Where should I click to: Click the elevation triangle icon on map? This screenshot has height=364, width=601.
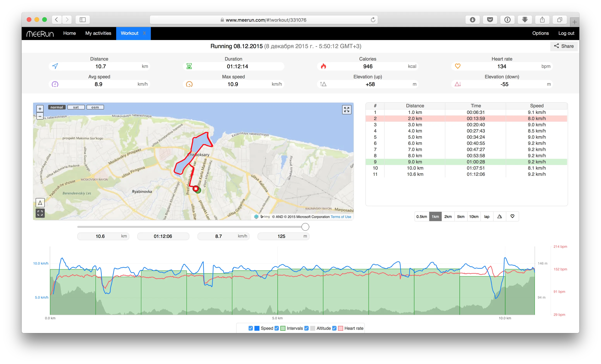coord(40,203)
